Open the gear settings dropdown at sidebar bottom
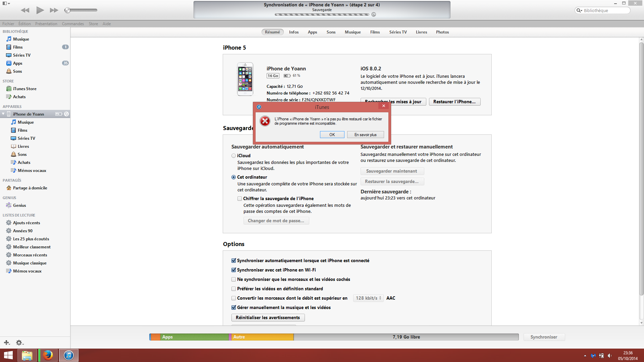Viewport: 644px width, 362px height. pos(20,343)
